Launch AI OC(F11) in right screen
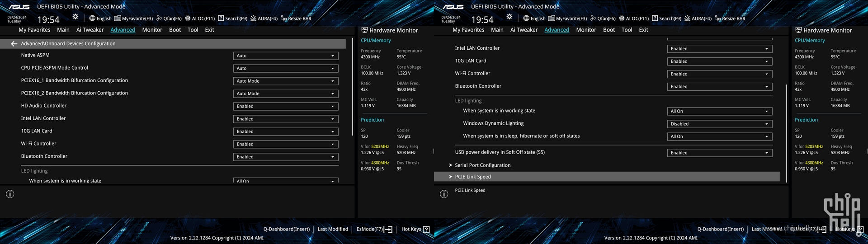Viewport: 868px width, 244px height. point(634,19)
